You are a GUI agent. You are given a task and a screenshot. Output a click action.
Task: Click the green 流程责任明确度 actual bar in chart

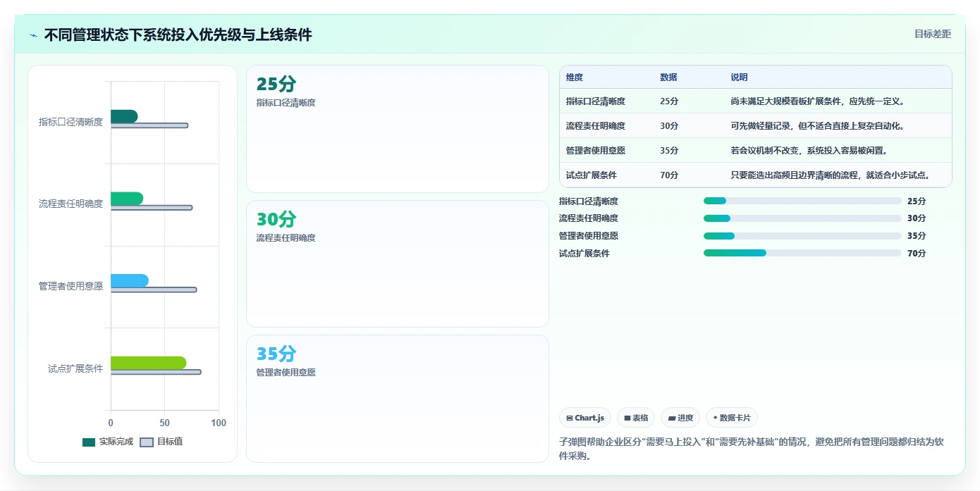[x=127, y=199]
